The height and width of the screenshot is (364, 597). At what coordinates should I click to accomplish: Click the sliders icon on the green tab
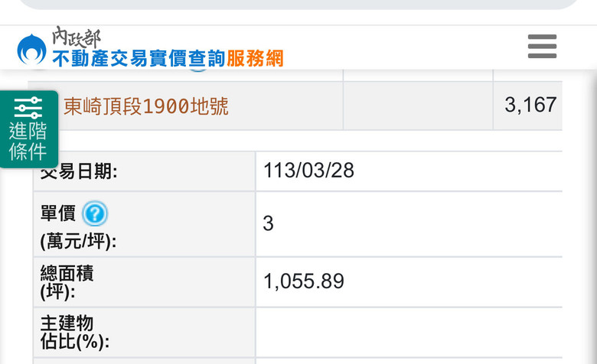pos(28,107)
